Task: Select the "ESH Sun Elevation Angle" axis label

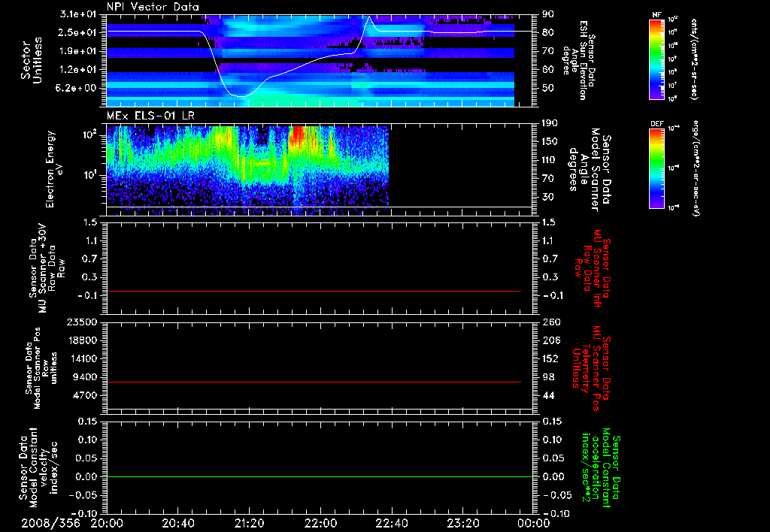Action: pos(578,60)
